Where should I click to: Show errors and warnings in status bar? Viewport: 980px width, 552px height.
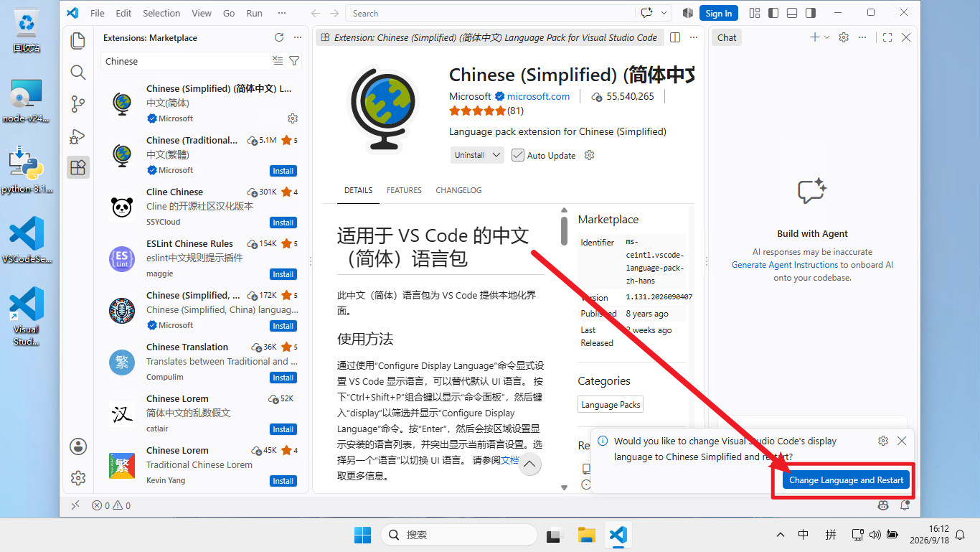click(111, 505)
